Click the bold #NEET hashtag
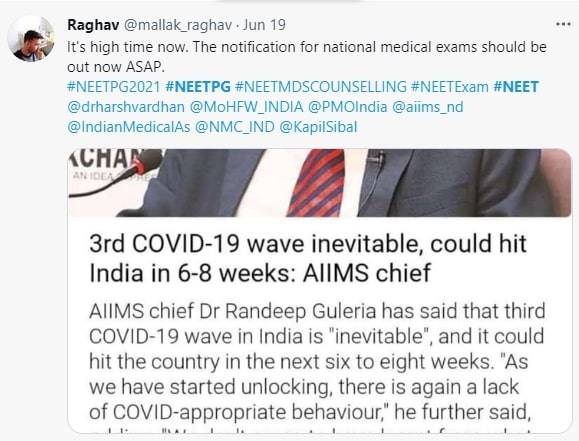Viewport: 579px width, 441px height. tap(516, 87)
